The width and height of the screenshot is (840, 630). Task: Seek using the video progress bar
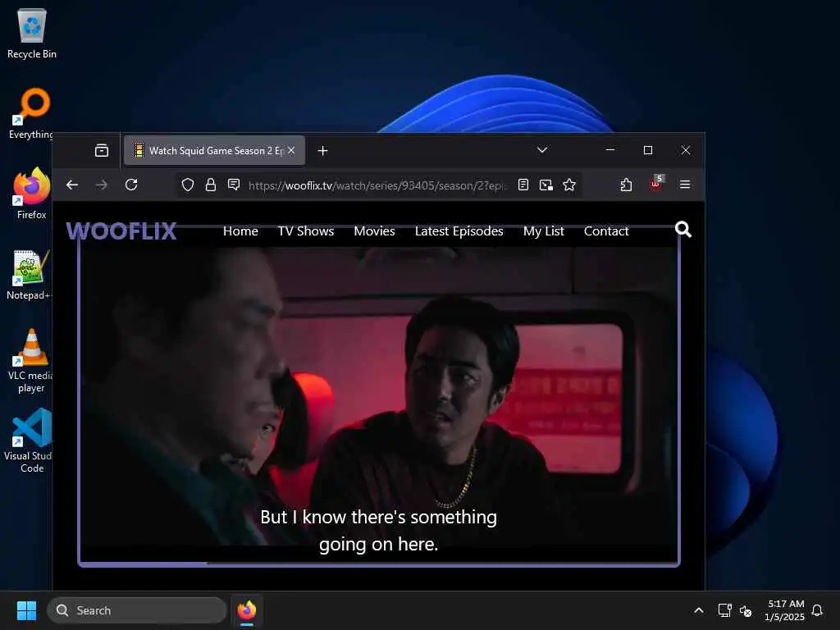(x=379, y=564)
